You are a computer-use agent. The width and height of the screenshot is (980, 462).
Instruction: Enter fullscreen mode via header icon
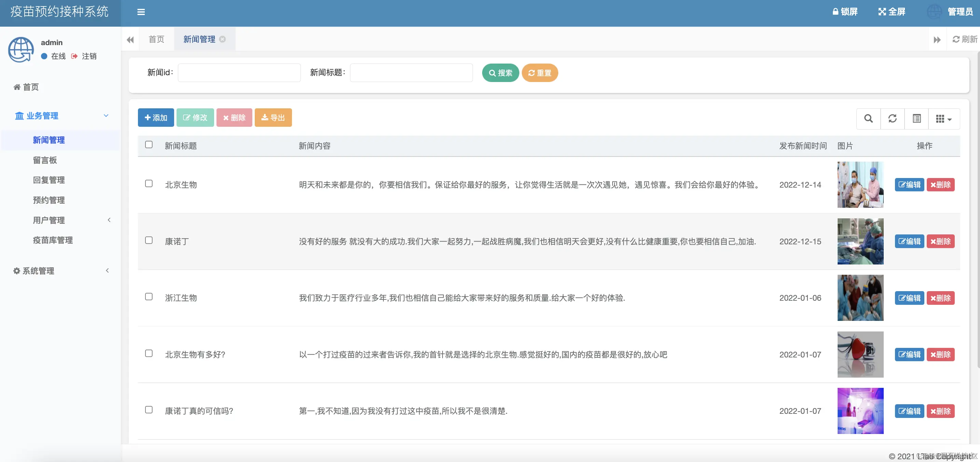pyautogui.click(x=882, y=12)
